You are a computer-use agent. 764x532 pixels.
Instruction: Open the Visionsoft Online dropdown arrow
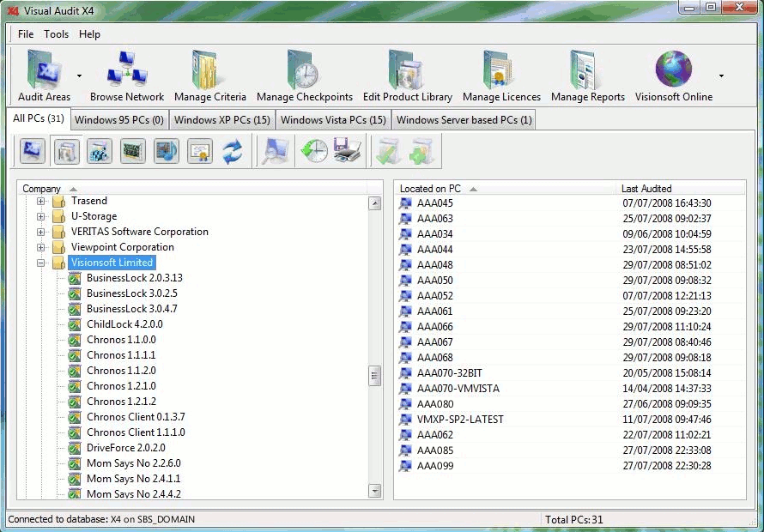click(x=721, y=76)
